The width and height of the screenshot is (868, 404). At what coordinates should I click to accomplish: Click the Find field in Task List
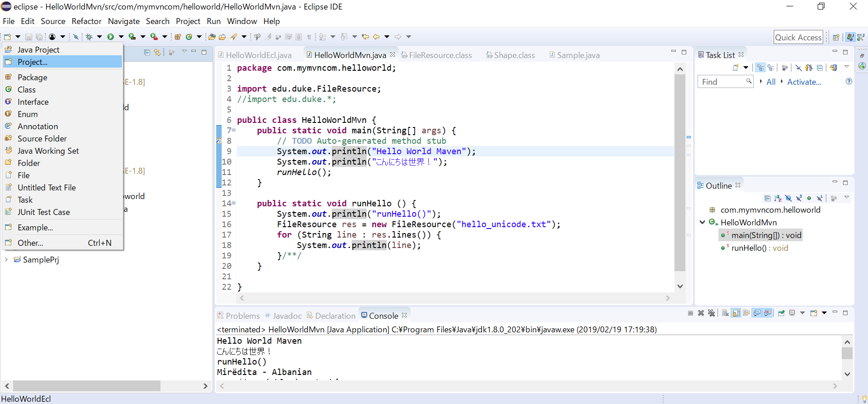click(725, 82)
